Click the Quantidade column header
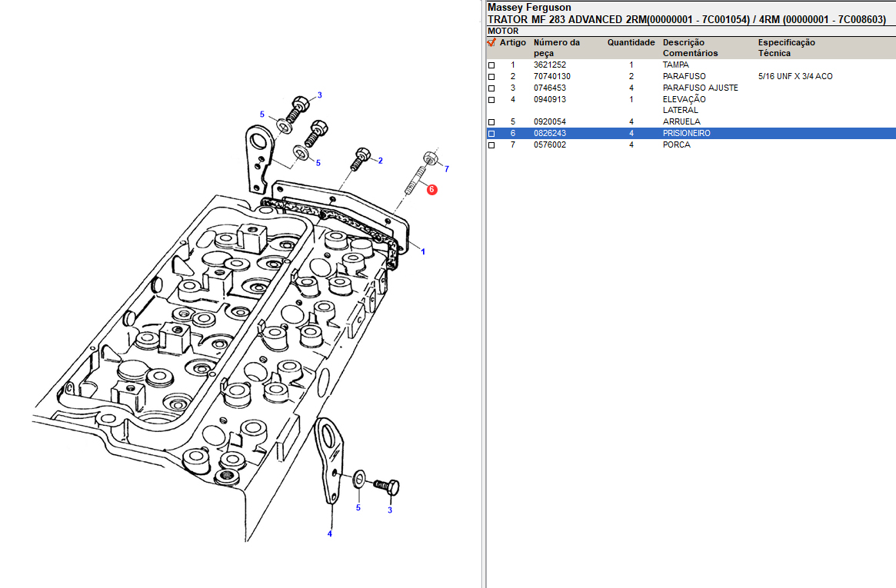The image size is (896, 588). coord(631,43)
